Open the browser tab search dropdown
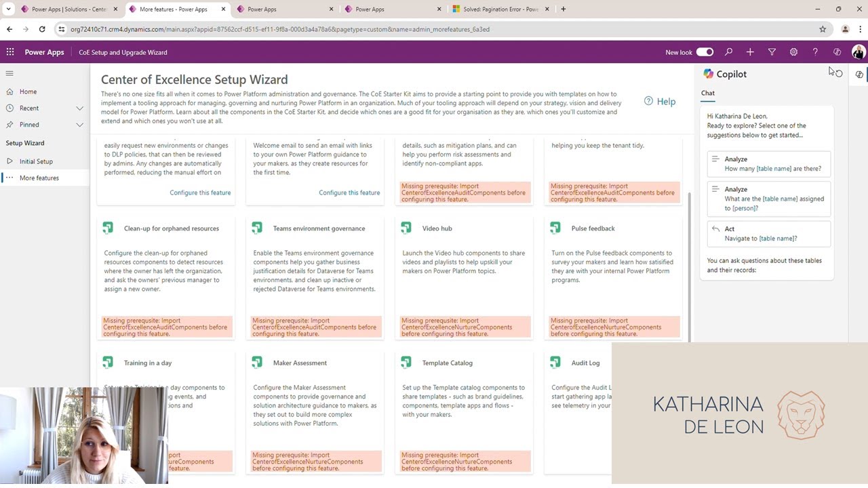The height and width of the screenshot is (488, 868). (x=9, y=9)
